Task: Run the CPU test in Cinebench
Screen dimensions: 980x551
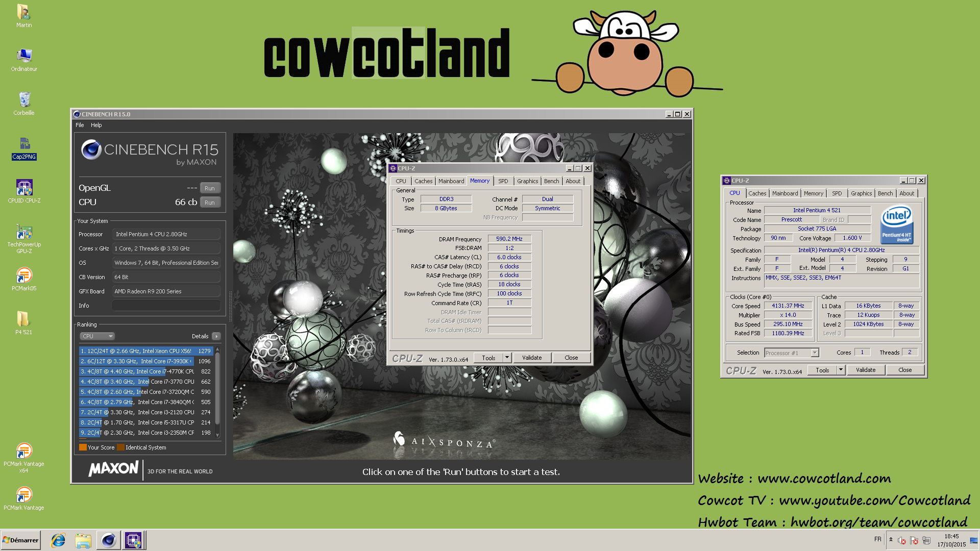Action: point(210,203)
